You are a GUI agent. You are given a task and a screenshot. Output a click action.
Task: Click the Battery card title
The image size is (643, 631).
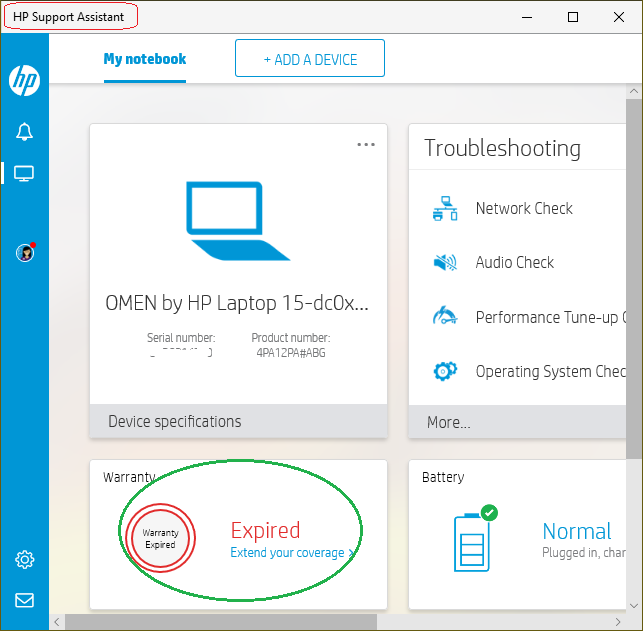coord(443,477)
